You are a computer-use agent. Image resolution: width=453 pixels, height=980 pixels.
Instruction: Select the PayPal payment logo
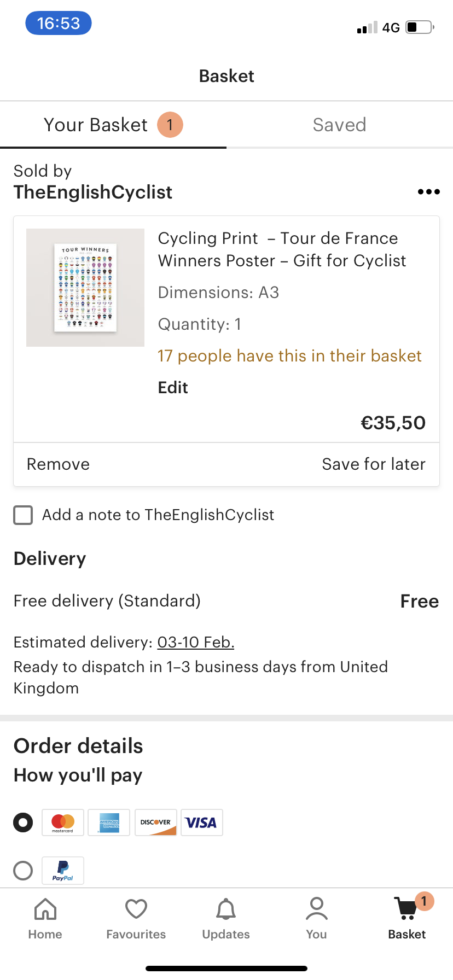coord(62,870)
